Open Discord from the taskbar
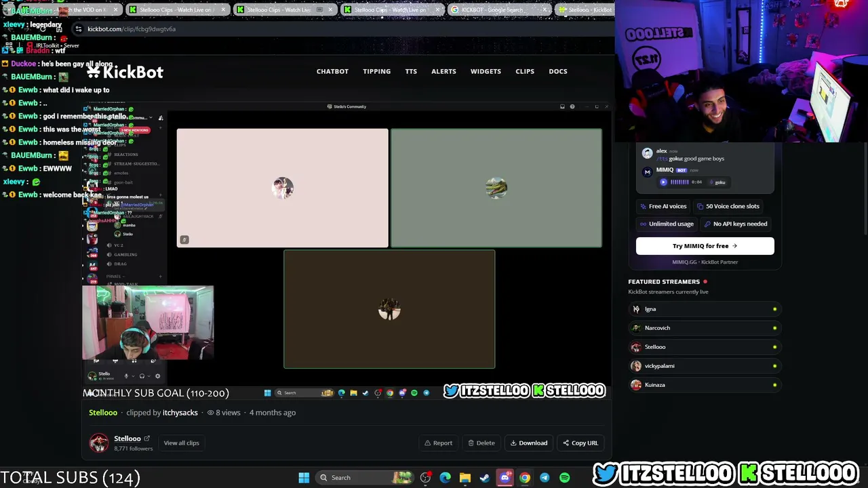 [x=505, y=478]
